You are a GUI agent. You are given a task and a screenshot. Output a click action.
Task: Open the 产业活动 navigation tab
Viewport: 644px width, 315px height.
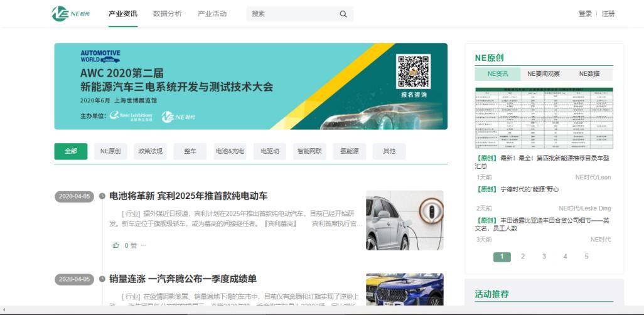point(212,14)
